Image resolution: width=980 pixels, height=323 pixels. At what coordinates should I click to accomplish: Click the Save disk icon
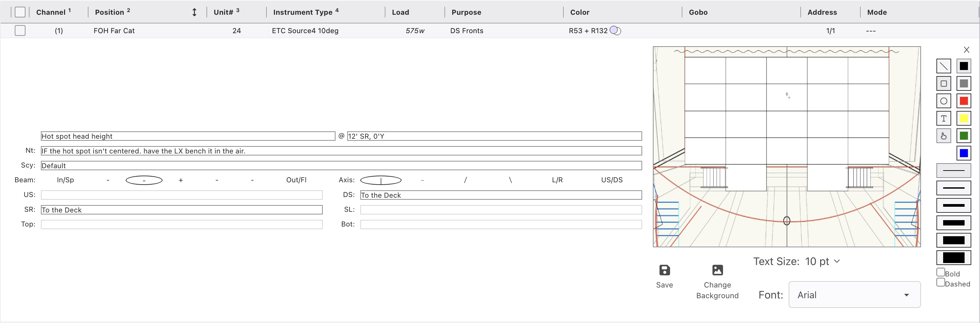(664, 270)
